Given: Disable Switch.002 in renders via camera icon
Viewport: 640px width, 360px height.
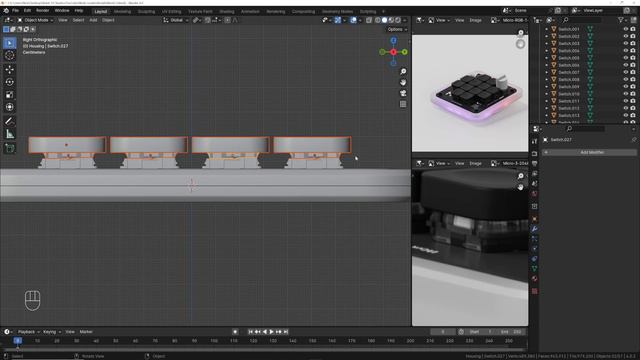Looking at the screenshot, I should (633, 36).
